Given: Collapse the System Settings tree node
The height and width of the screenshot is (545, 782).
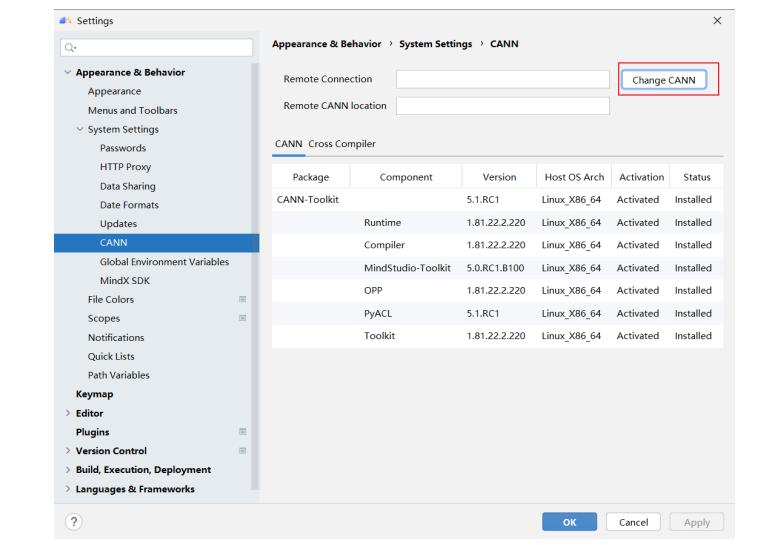Looking at the screenshot, I should tap(80, 129).
